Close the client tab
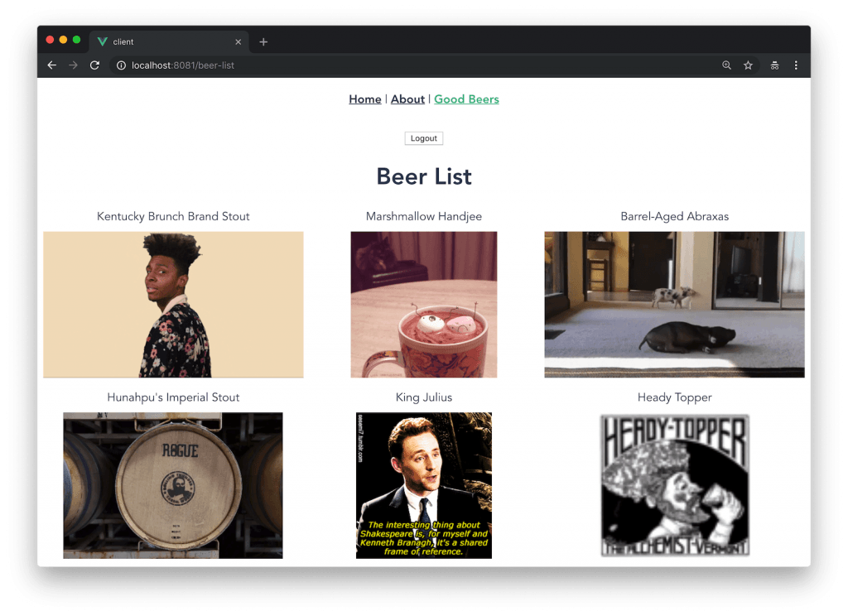The height and width of the screenshot is (616, 848). [238, 41]
